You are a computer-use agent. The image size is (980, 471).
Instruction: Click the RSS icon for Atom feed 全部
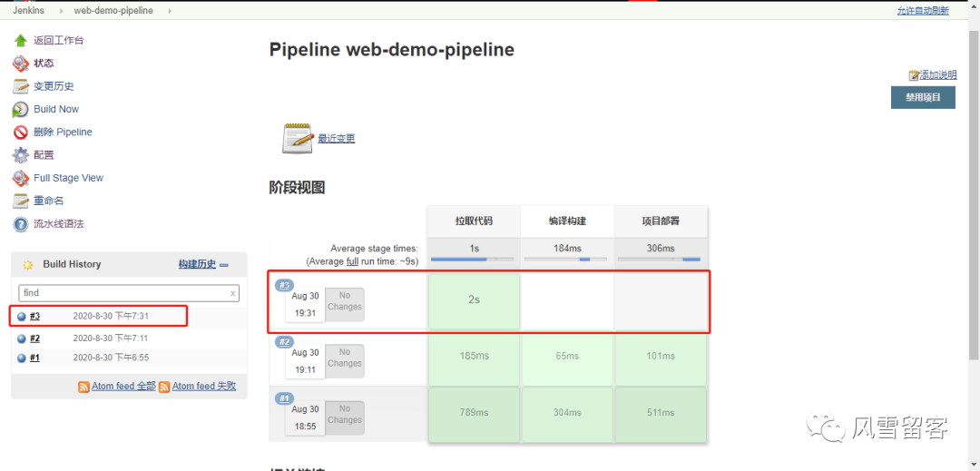point(83,387)
